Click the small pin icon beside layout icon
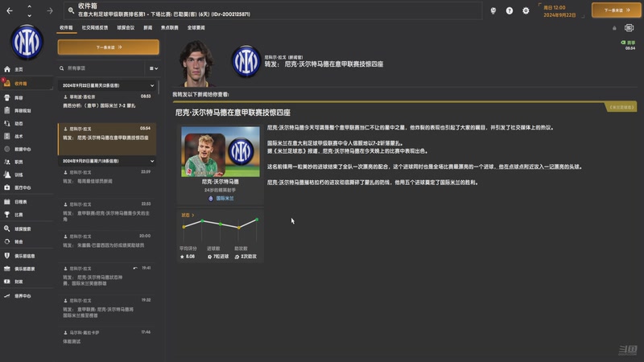 (614, 28)
